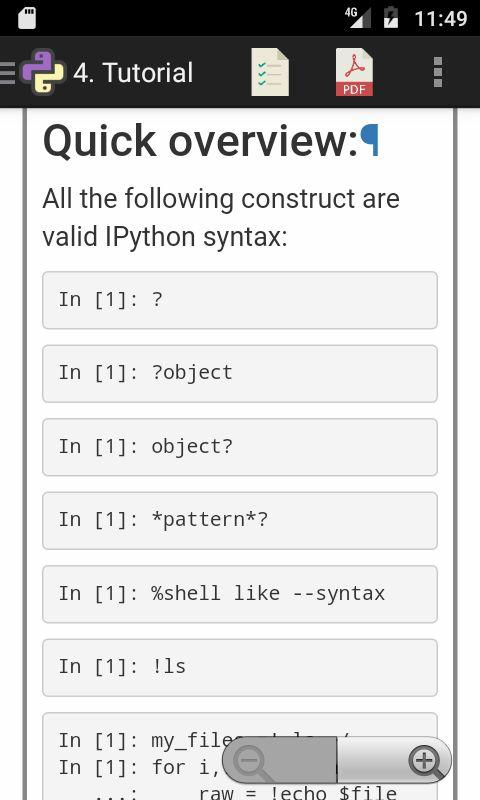Select the '?' code block
Screen dimensions: 480x800
240,300
